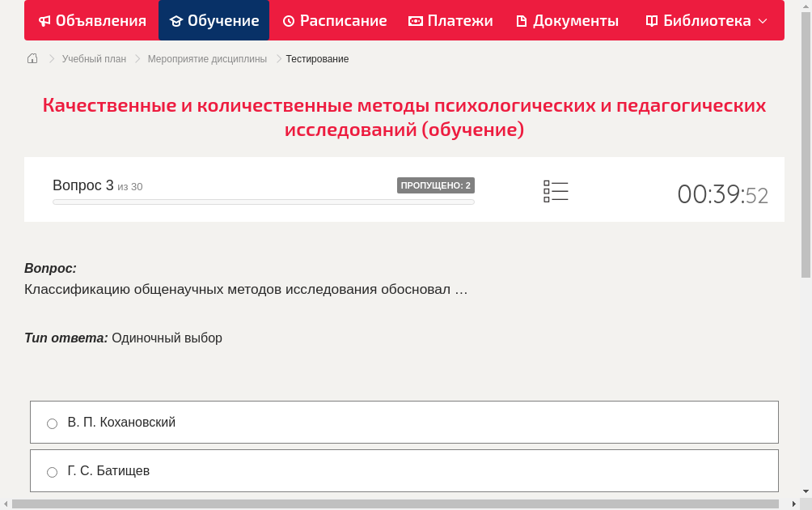Open the Объявления section via megaphone icon

pos(43,20)
